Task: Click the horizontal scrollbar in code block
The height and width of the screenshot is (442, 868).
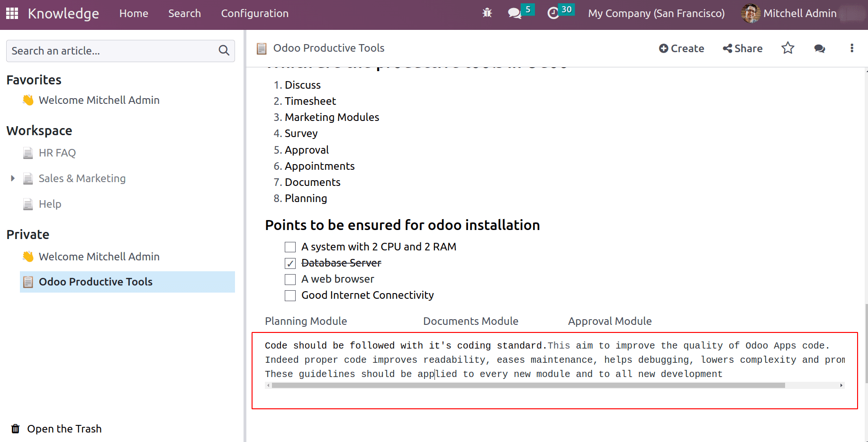Action: click(528, 385)
